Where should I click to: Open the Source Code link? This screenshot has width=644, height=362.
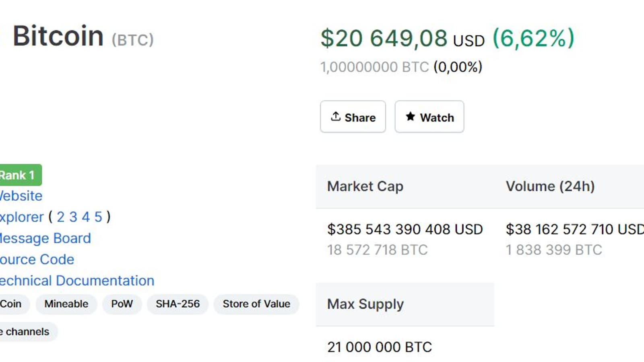click(x=37, y=259)
